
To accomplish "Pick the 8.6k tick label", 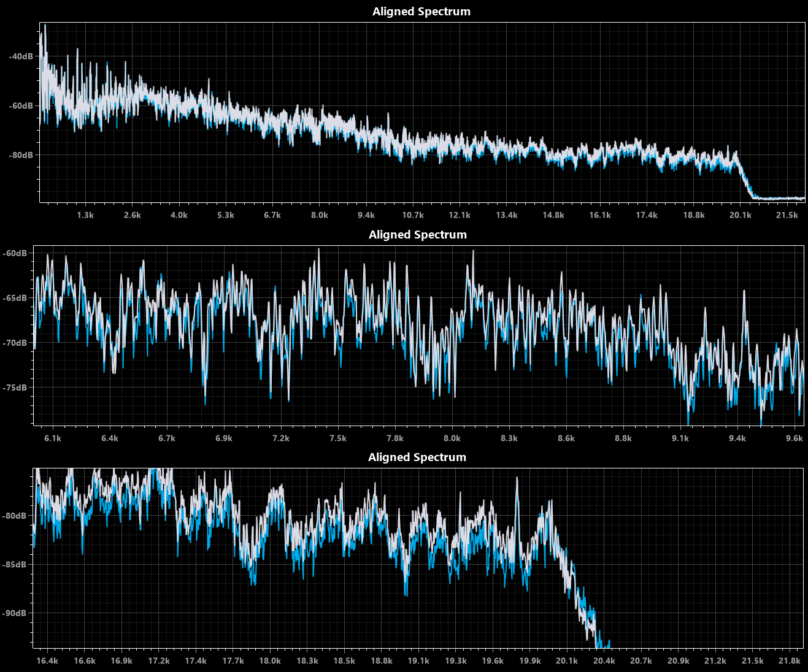I will tap(566, 438).
